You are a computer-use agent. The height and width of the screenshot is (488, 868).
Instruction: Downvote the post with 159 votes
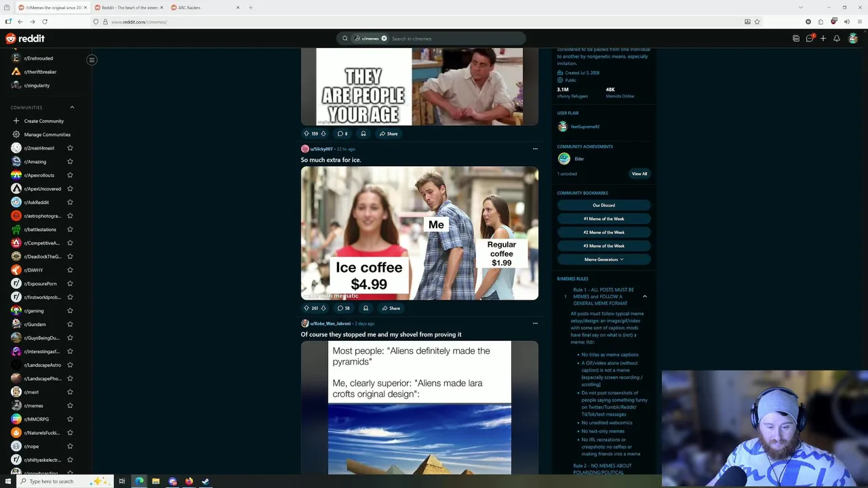[x=323, y=134]
